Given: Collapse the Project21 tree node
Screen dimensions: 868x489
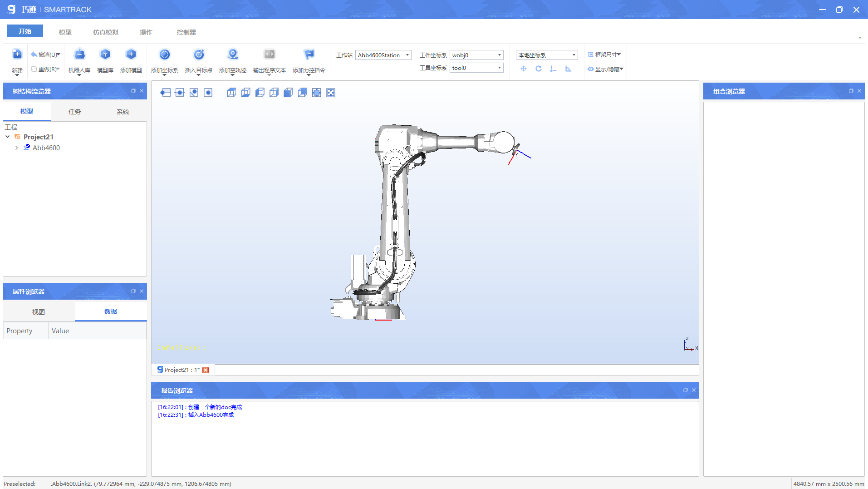Looking at the screenshot, I should (8, 137).
